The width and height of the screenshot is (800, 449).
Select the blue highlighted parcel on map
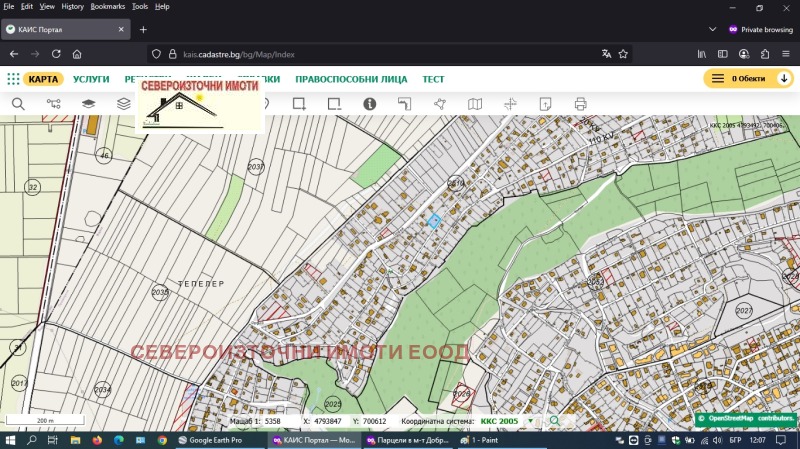[434, 221]
